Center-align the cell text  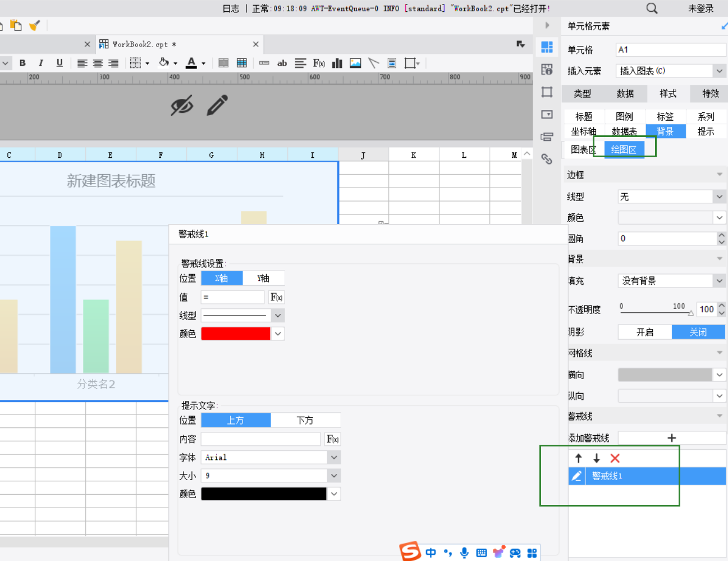pyautogui.click(x=98, y=63)
